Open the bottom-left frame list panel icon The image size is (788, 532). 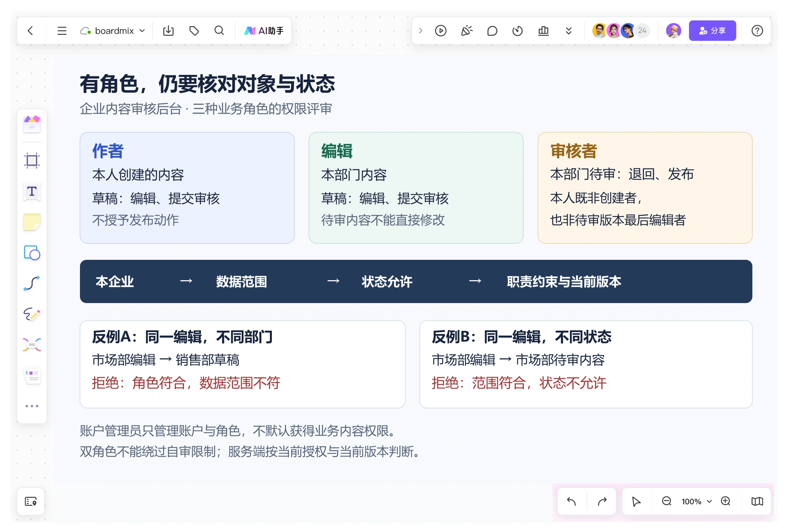coord(31,501)
